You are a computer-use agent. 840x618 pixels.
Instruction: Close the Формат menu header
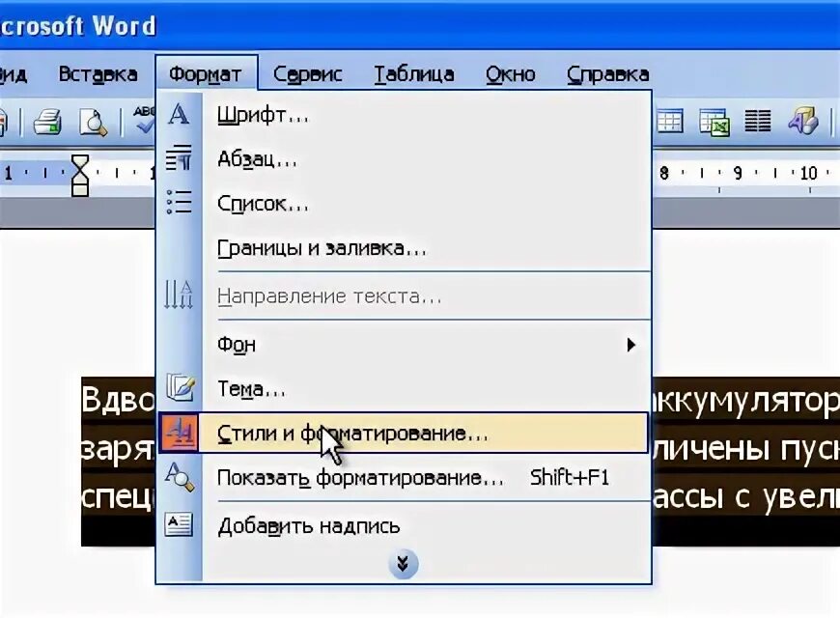pos(206,74)
